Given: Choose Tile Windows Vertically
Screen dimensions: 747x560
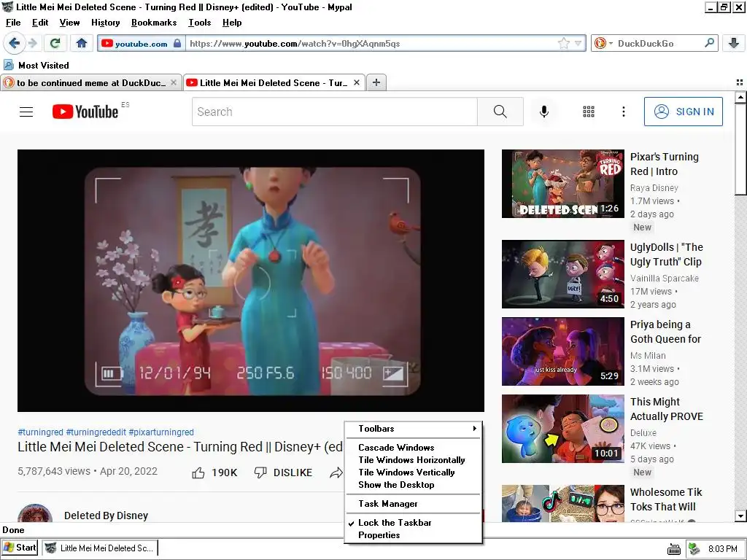Looking at the screenshot, I should tap(413, 472).
